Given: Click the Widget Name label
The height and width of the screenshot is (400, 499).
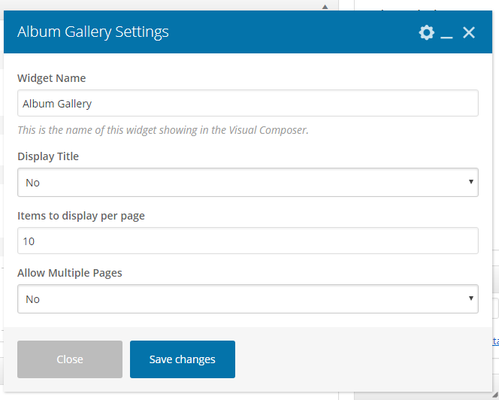Looking at the screenshot, I should point(52,78).
